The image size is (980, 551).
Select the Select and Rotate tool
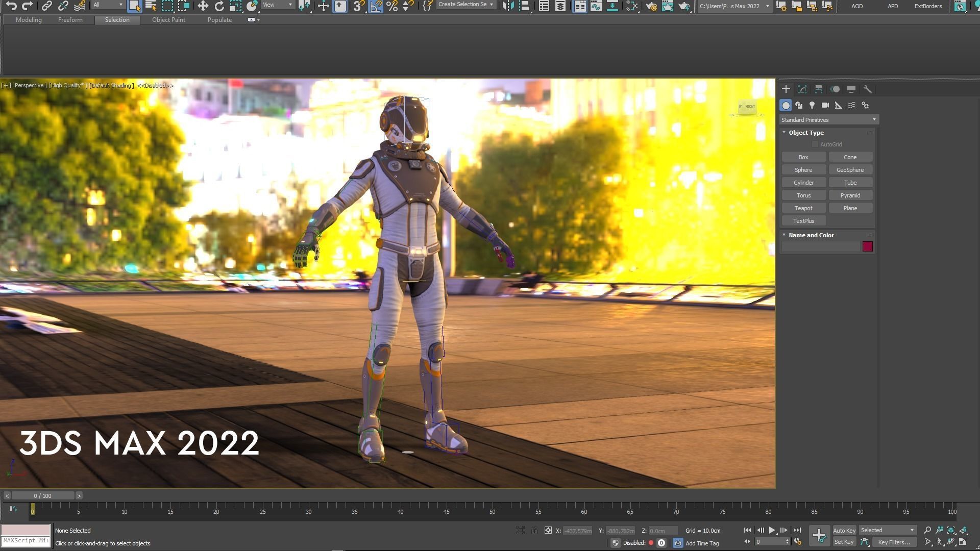point(219,6)
